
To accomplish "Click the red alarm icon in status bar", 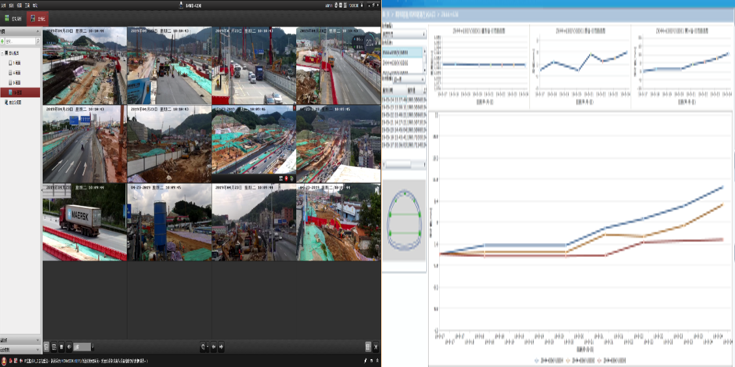I will (4, 360).
